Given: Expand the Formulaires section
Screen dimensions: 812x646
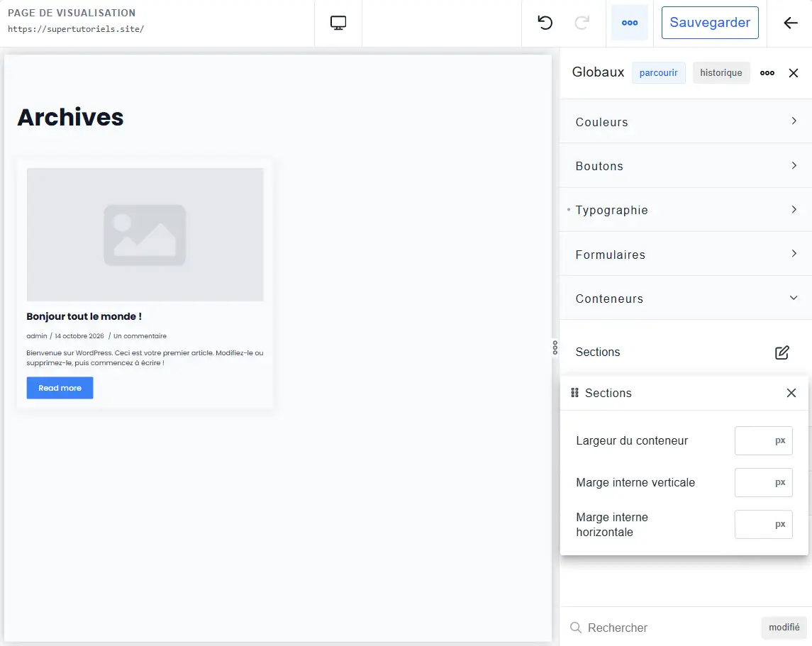Looking at the screenshot, I should pyautogui.click(x=686, y=254).
